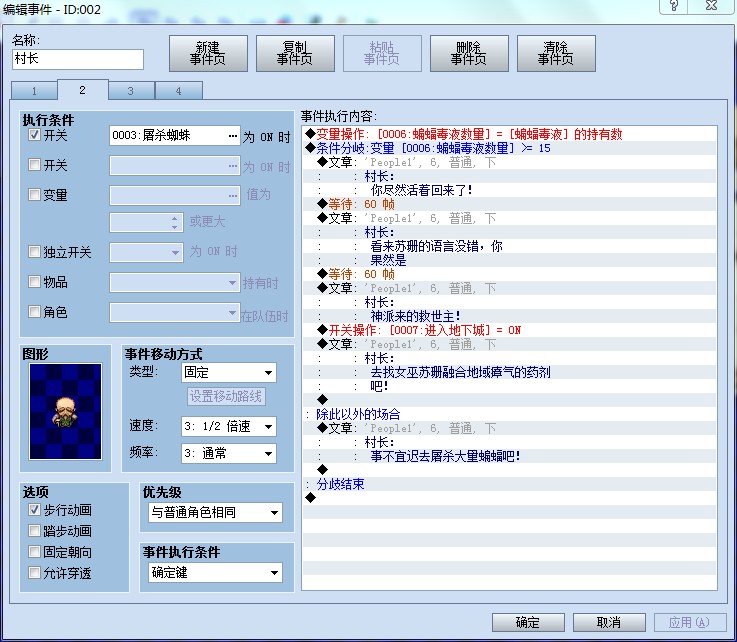Screen dimensions: 737x642
Task: Select the line 神派来的救世主!
Action: click(510, 316)
